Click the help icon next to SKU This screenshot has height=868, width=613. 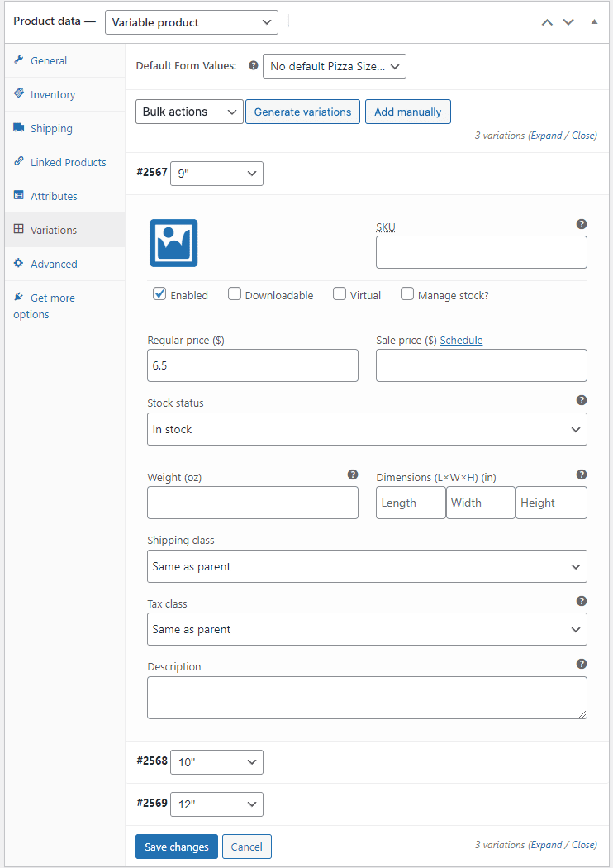coord(582,224)
